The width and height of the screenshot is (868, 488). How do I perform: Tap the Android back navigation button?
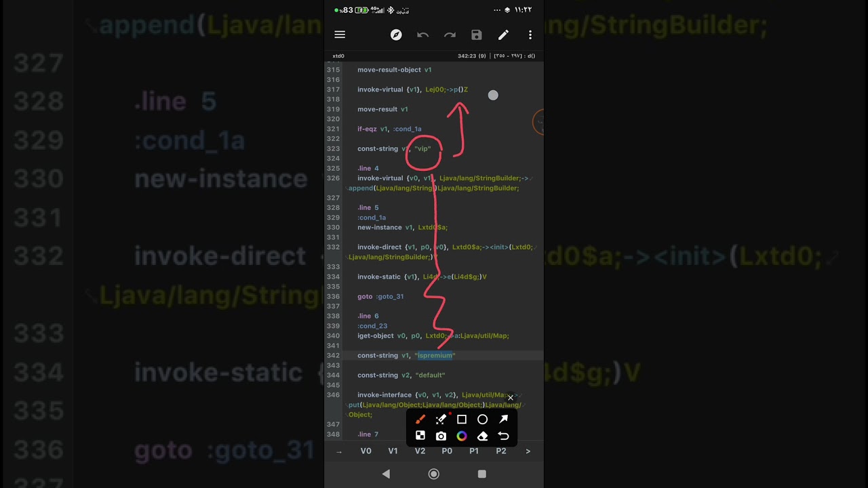pos(386,474)
